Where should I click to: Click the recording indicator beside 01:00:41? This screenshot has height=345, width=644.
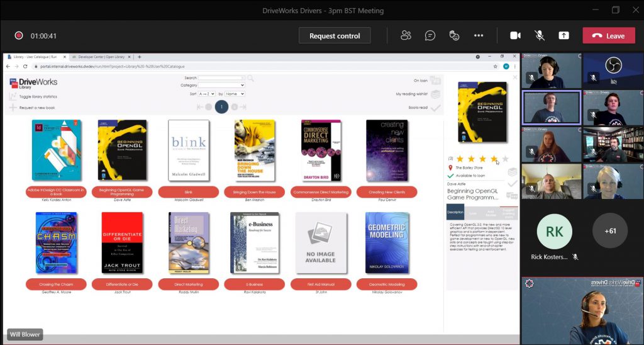pyautogui.click(x=18, y=36)
